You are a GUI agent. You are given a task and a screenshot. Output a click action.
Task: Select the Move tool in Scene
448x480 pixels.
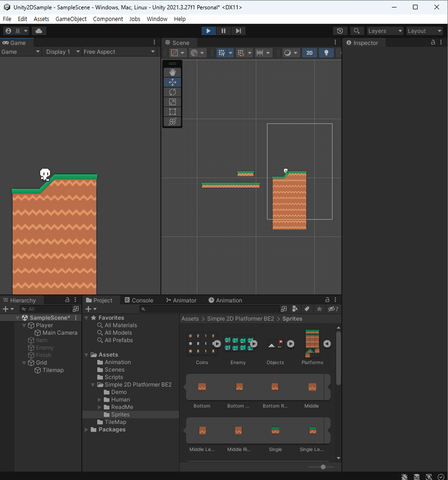coord(173,82)
